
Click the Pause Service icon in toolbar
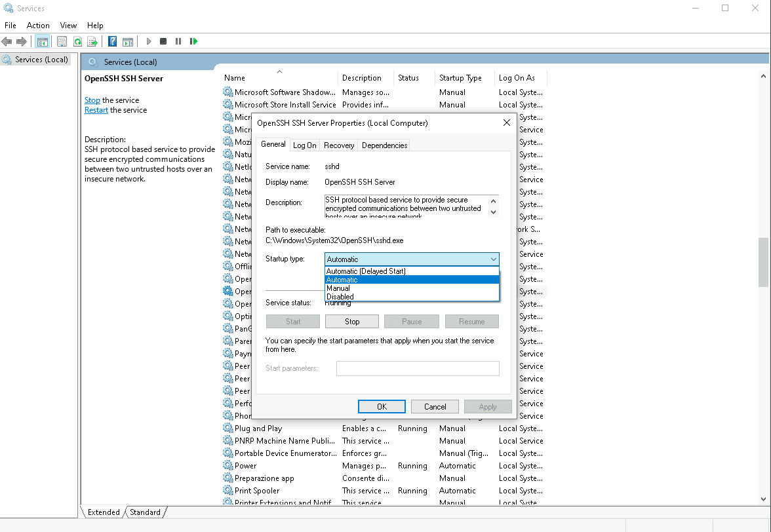pos(178,42)
